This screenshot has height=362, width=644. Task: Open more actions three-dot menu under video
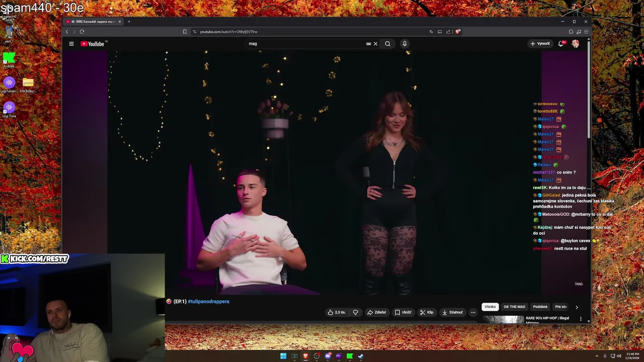pyautogui.click(x=473, y=312)
